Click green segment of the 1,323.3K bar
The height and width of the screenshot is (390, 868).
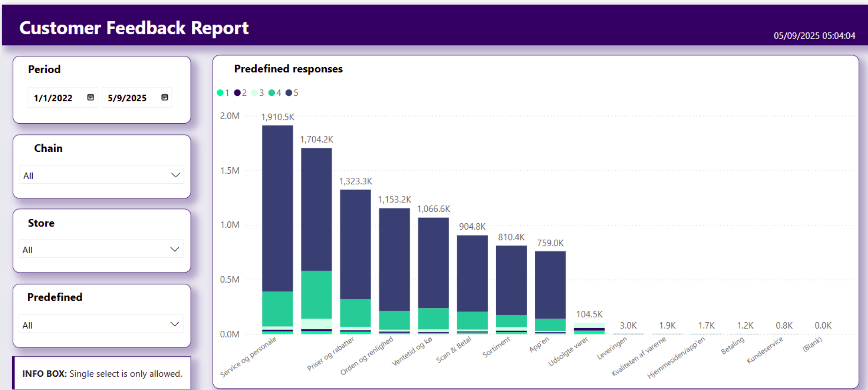355,313
